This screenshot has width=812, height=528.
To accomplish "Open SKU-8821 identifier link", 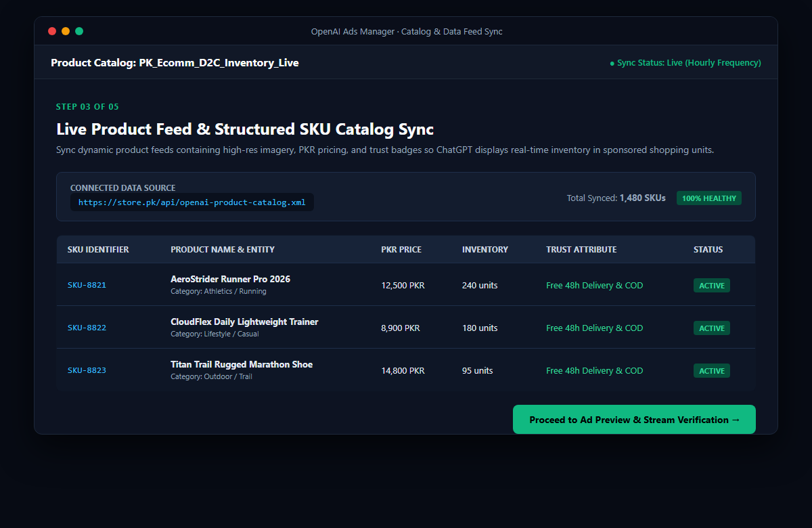I will 87,285.
